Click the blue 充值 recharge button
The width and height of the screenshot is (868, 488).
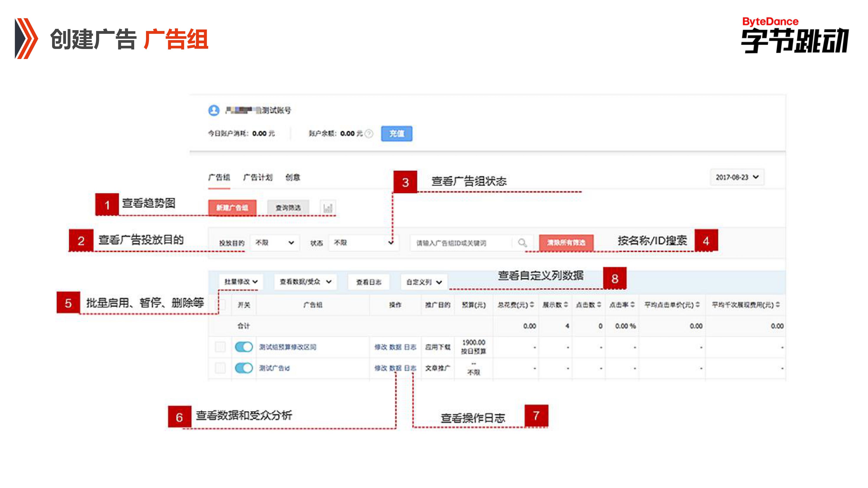(x=397, y=134)
